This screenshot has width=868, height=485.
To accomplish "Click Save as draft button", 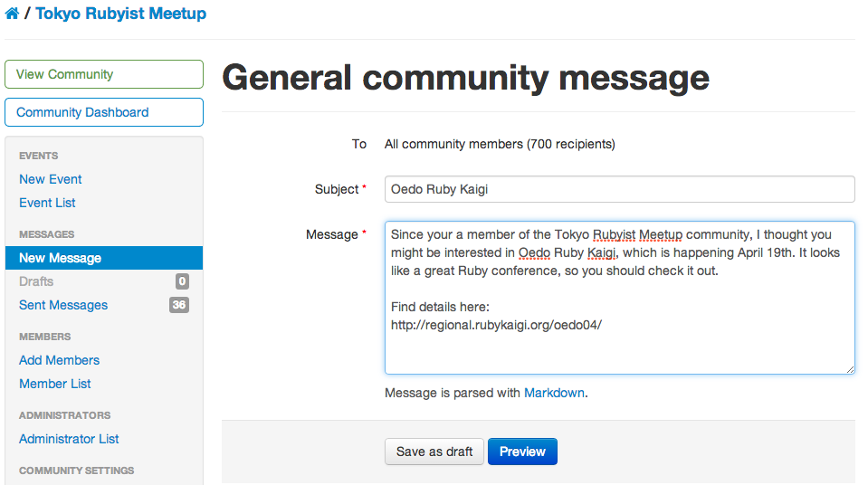I will [434, 452].
